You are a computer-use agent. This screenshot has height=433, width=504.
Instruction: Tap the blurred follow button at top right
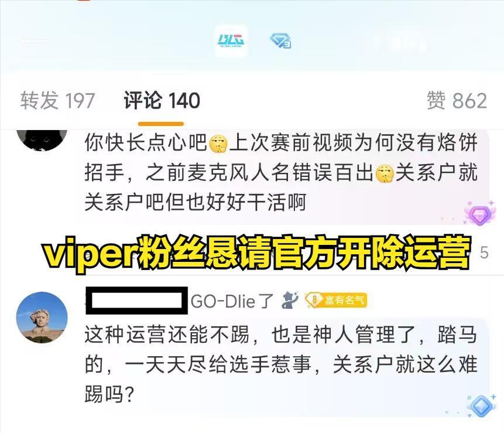401,42
